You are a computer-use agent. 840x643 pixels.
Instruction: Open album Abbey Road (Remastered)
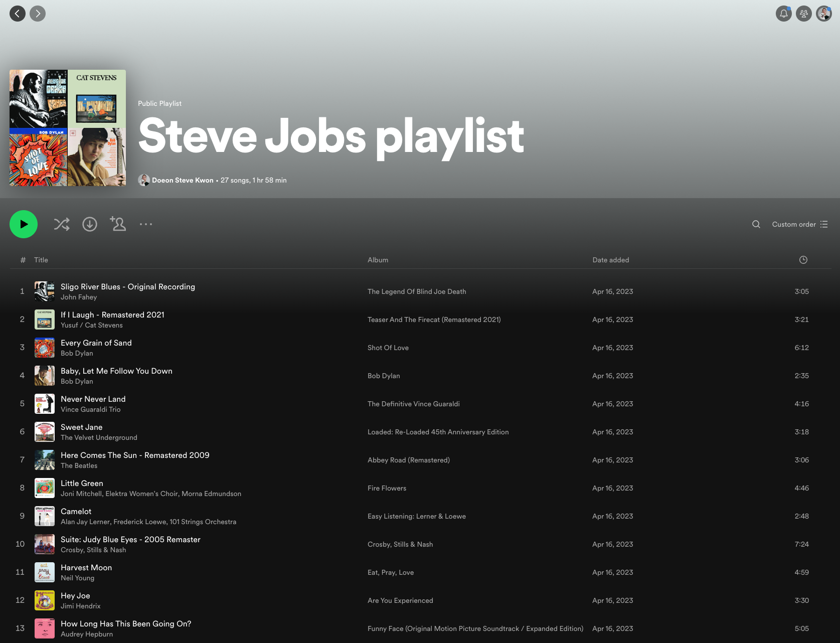pyautogui.click(x=409, y=460)
